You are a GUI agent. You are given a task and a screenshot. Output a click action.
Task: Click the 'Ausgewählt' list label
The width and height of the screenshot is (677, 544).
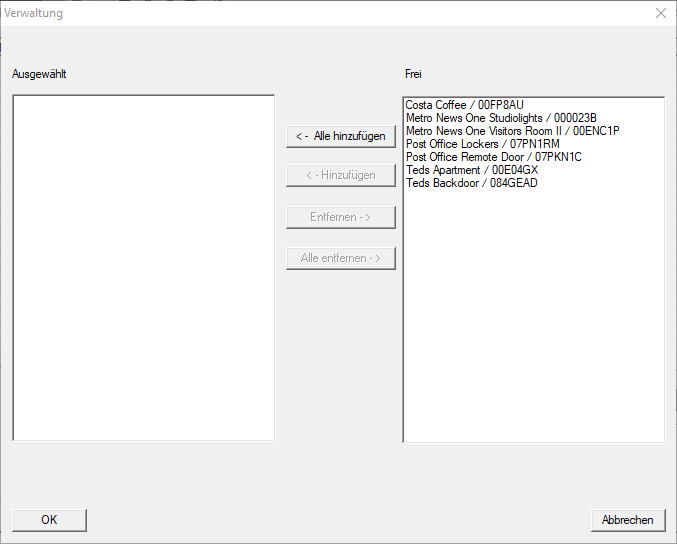[39, 74]
